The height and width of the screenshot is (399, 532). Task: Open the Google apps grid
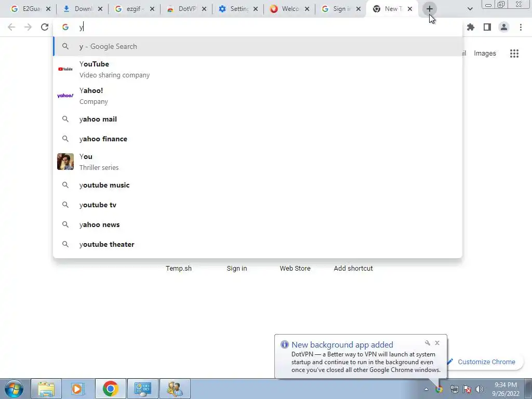[x=514, y=54]
